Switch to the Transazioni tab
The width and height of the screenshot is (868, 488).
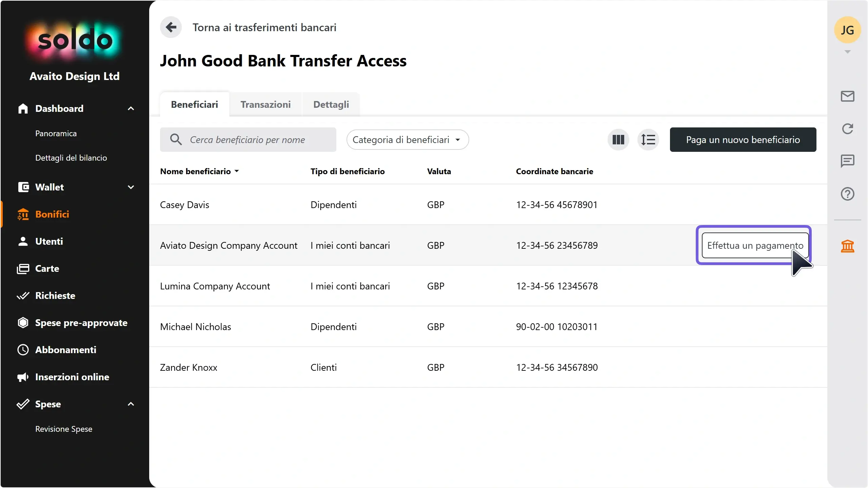(265, 104)
